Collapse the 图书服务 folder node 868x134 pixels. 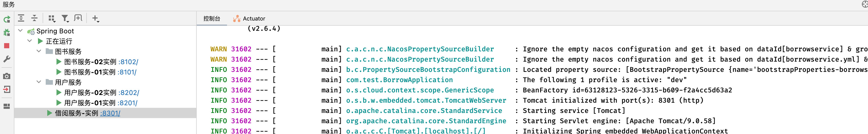pyautogui.click(x=39, y=51)
